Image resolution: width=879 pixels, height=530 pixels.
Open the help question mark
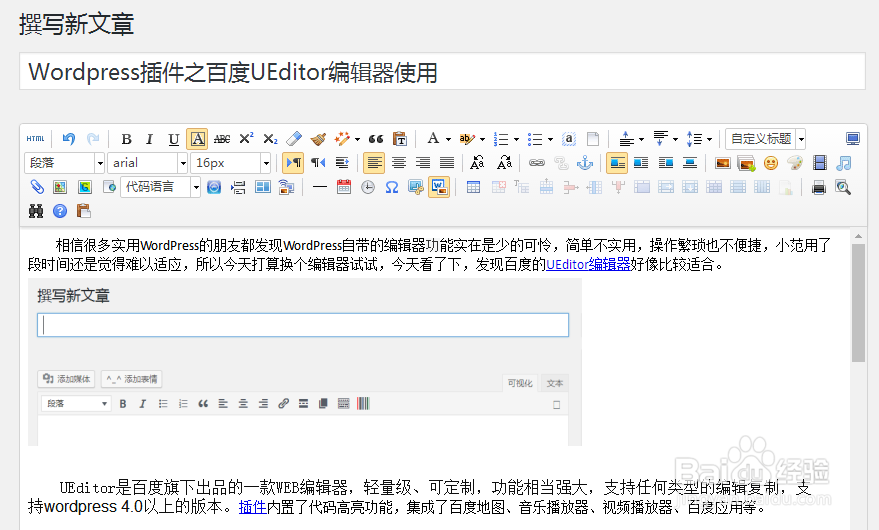pyautogui.click(x=60, y=211)
